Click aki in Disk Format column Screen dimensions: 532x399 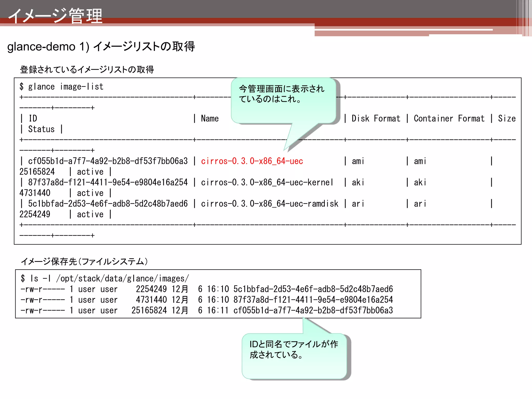[x=358, y=182]
